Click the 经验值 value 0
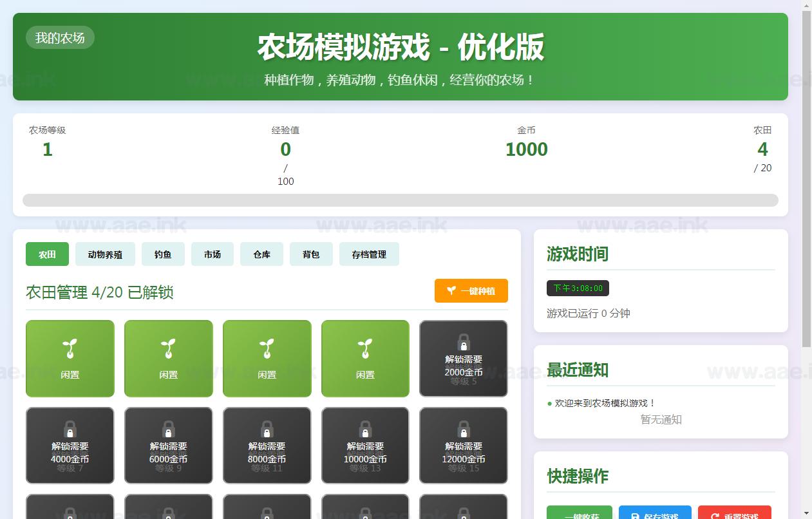 (x=286, y=149)
